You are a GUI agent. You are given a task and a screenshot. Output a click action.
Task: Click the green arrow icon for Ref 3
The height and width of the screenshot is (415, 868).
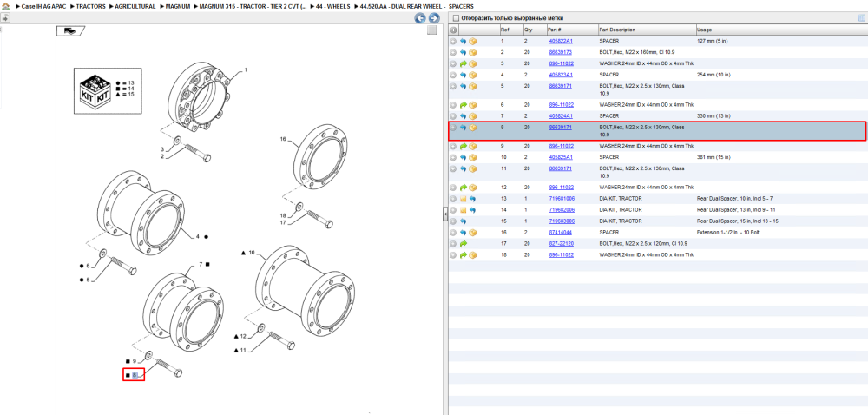[x=464, y=63]
